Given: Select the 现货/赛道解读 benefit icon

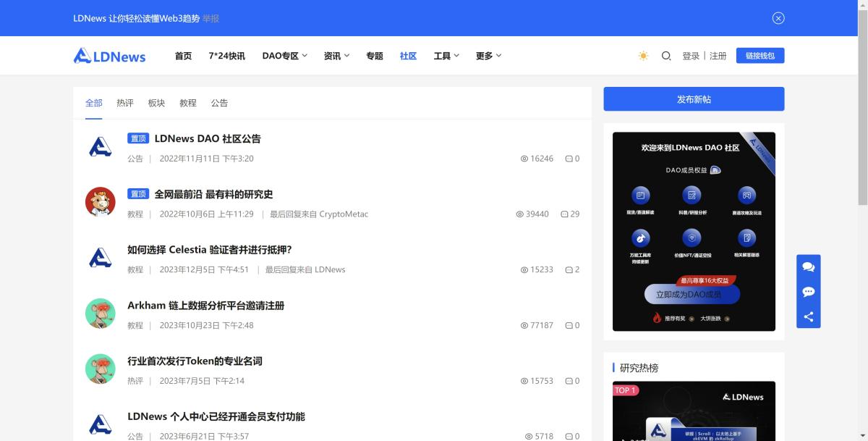Looking at the screenshot, I should (640, 195).
